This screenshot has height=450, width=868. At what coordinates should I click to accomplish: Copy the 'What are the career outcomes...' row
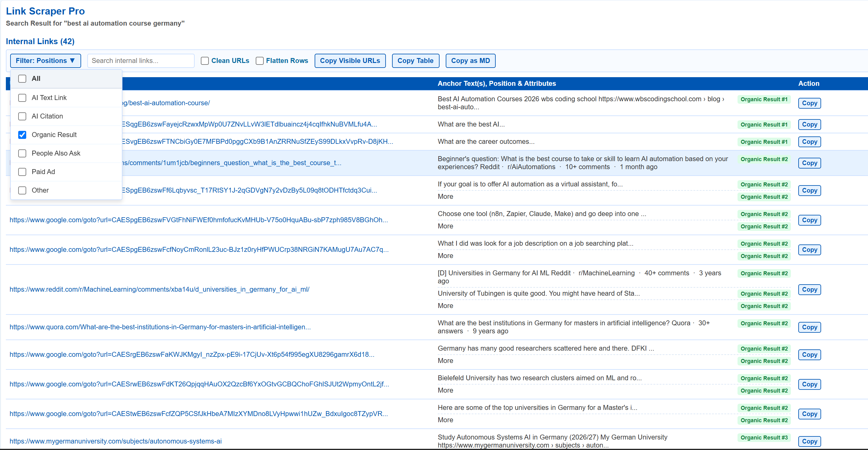(809, 142)
